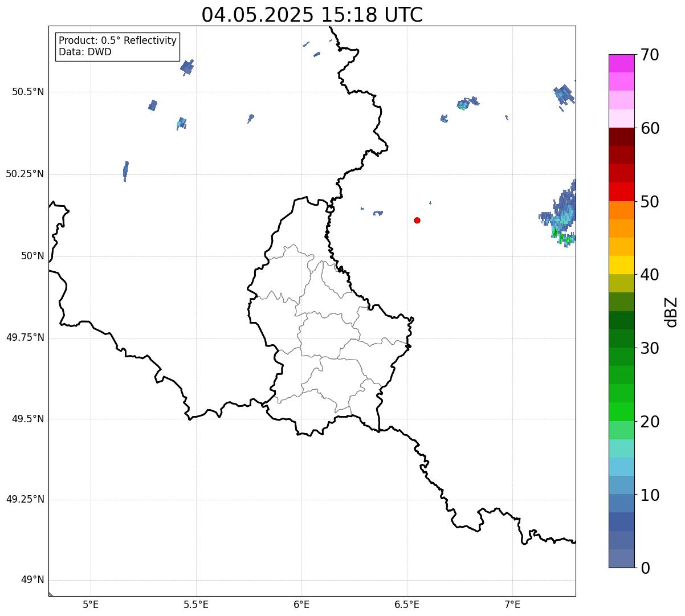
Task: Pick the yellow swatch above 40
Action: 621,265
